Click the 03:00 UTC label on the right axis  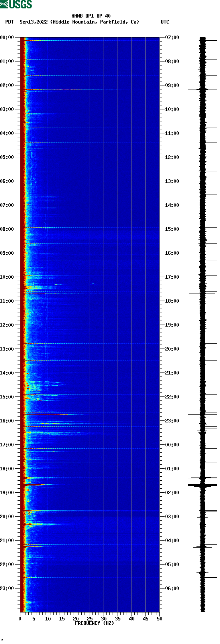point(172,517)
